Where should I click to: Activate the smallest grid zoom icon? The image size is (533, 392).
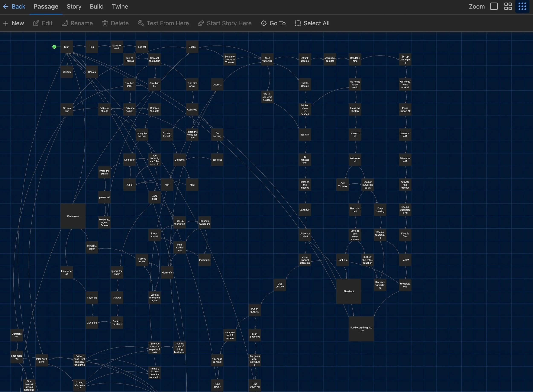pos(522,6)
